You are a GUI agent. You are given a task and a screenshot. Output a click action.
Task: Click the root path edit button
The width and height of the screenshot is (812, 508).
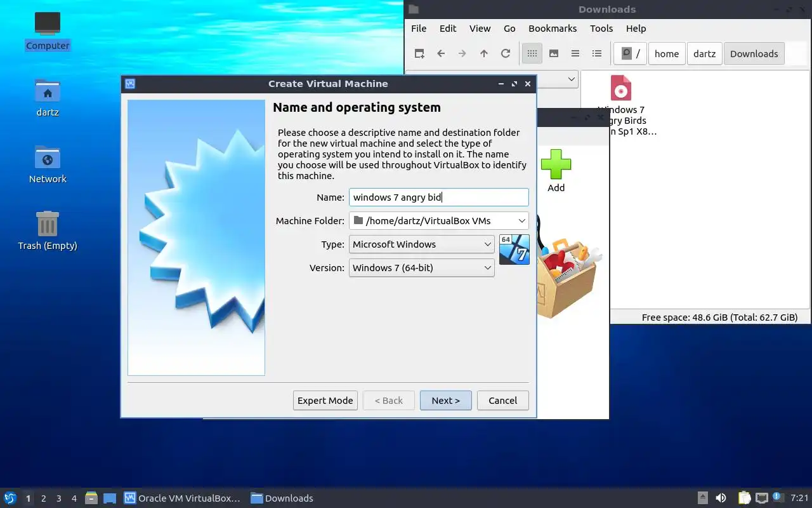click(631, 54)
